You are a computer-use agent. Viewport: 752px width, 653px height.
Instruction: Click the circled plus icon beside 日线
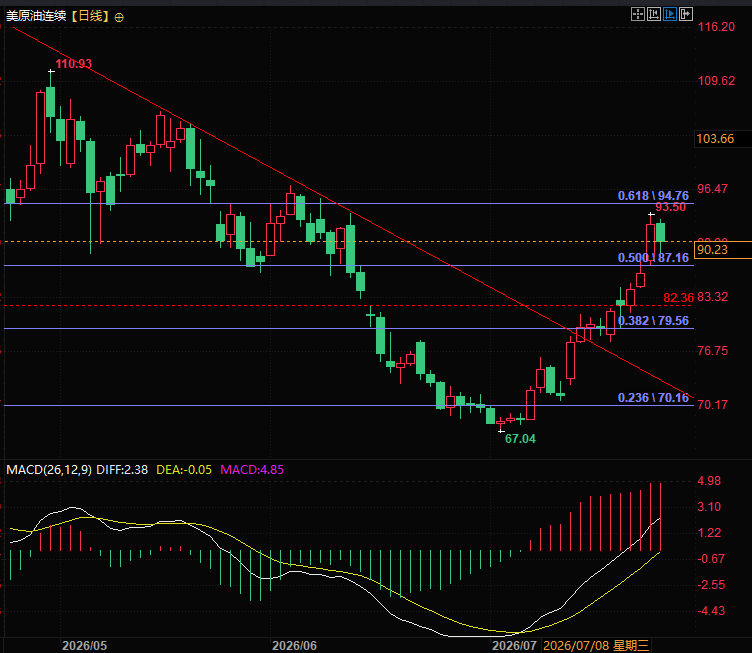point(119,18)
